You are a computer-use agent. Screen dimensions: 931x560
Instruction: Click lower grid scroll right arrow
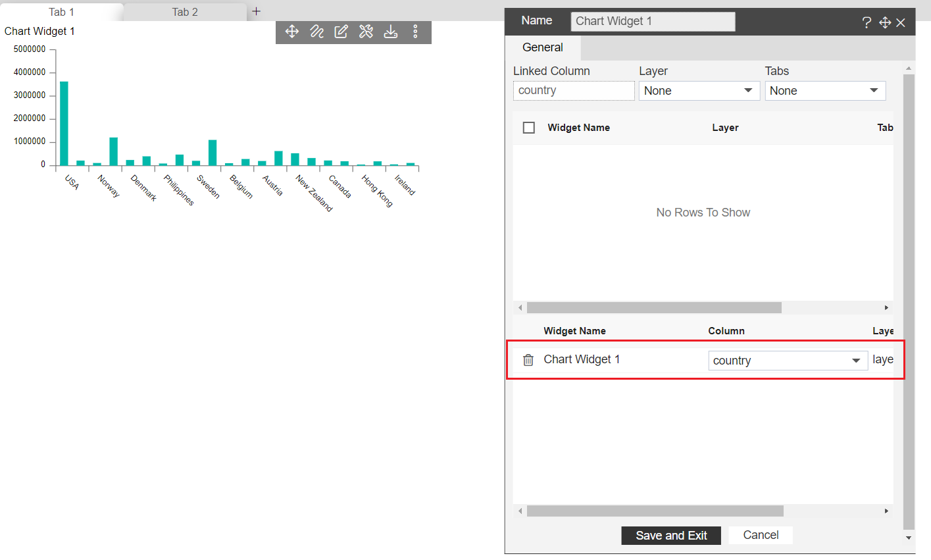tap(886, 511)
